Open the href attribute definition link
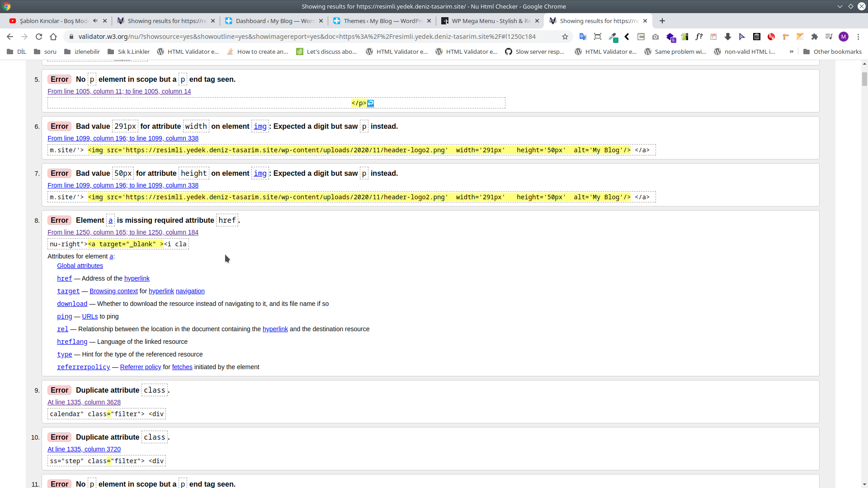 pyautogui.click(x=65, y=278)
